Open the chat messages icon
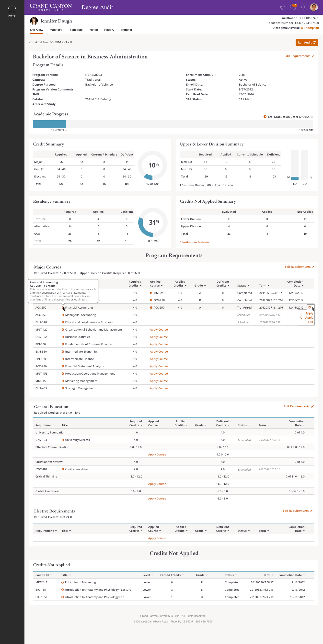The height and width of the screenshot is (644, 323). 292,7
